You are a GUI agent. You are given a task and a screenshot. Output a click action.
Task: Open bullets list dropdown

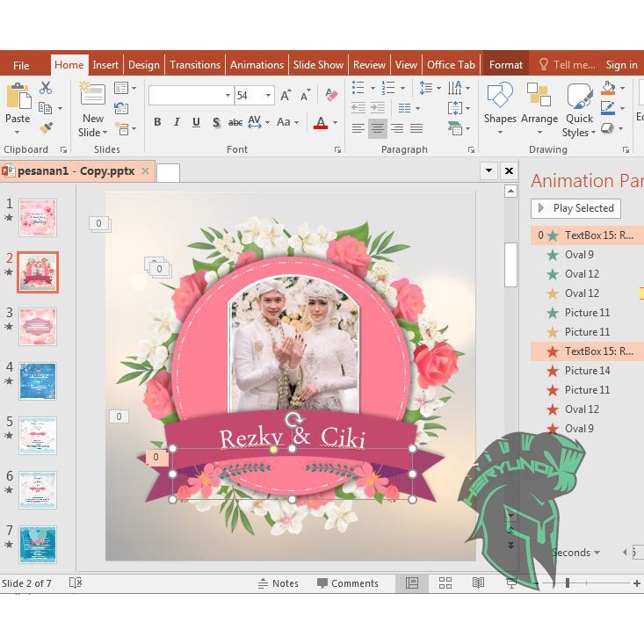tap(373, 88)
